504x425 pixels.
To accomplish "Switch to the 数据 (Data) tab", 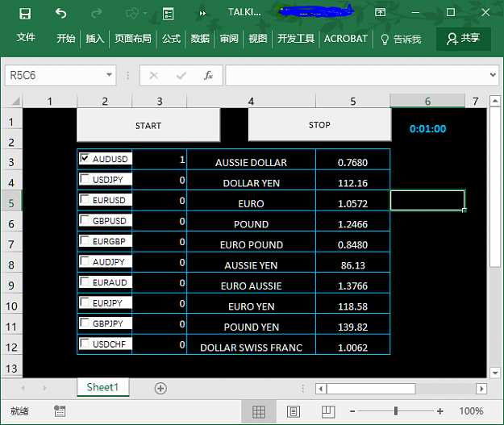I will point(200,39).
